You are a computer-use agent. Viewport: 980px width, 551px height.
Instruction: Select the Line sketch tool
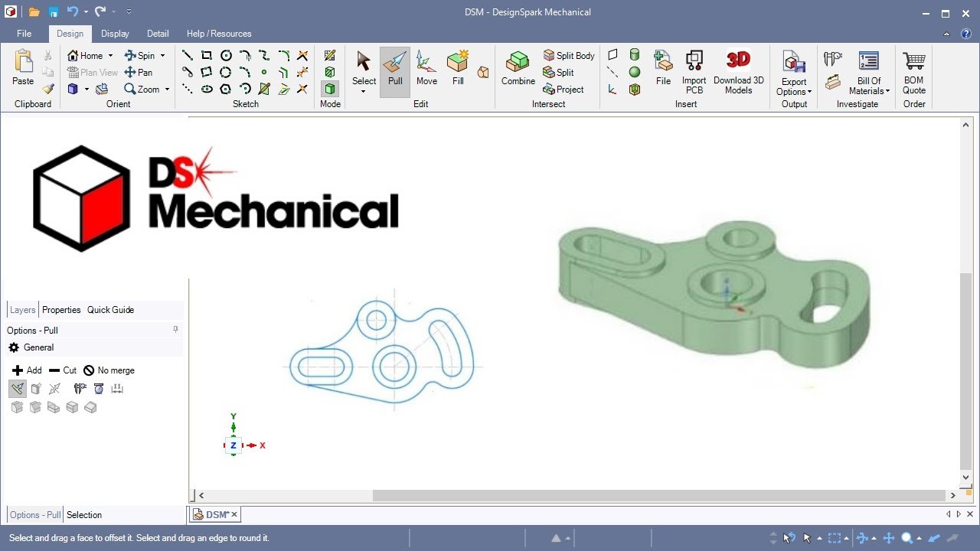187,55
